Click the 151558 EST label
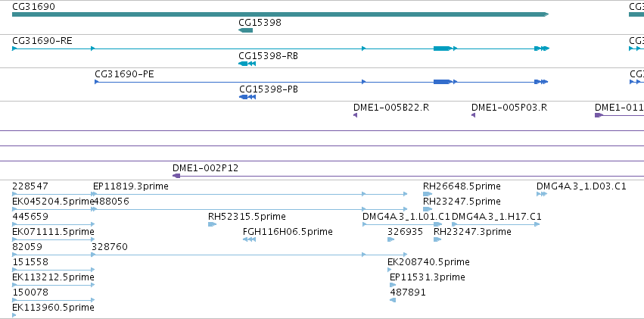 point(30,262)
